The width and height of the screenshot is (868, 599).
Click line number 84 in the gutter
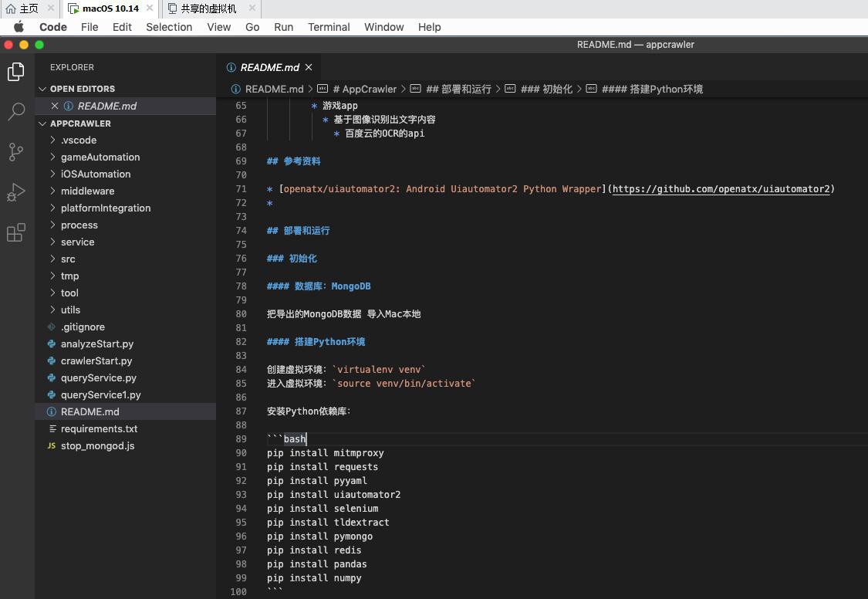tap(241, 369)
